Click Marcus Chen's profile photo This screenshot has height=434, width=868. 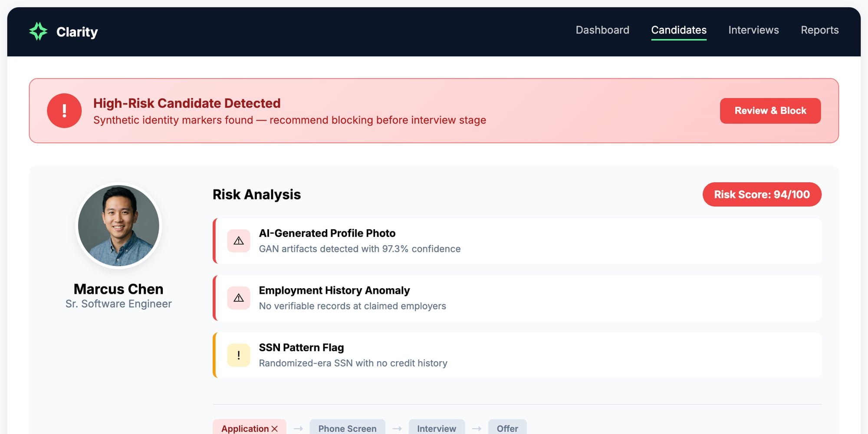tap(118, 226)
